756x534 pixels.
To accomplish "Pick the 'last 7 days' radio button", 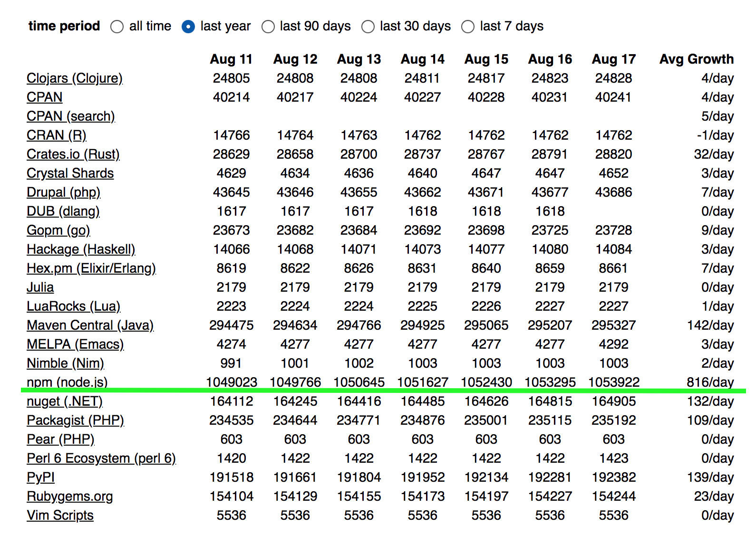I will tap(468, 27).
